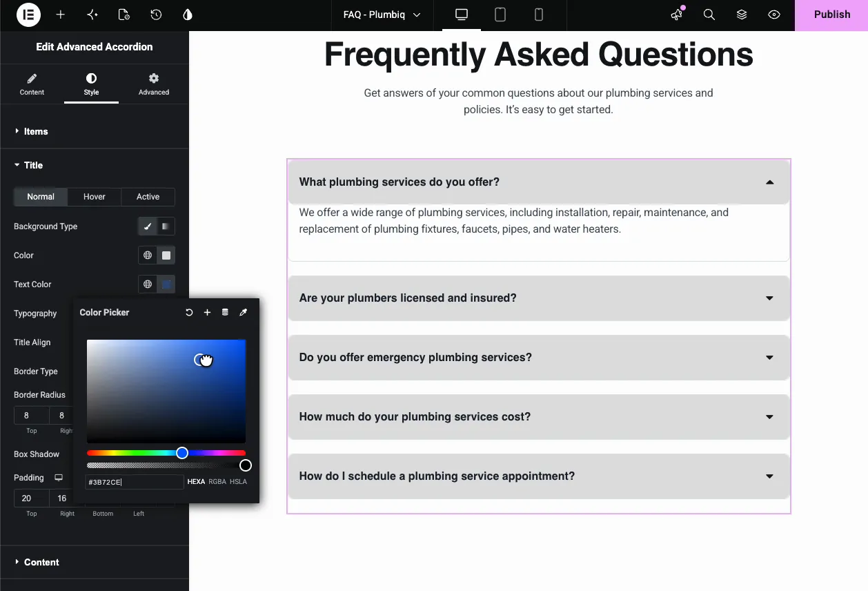Expand 'Are your plumbers licensed and insured?'

click(x=538, y=298)
